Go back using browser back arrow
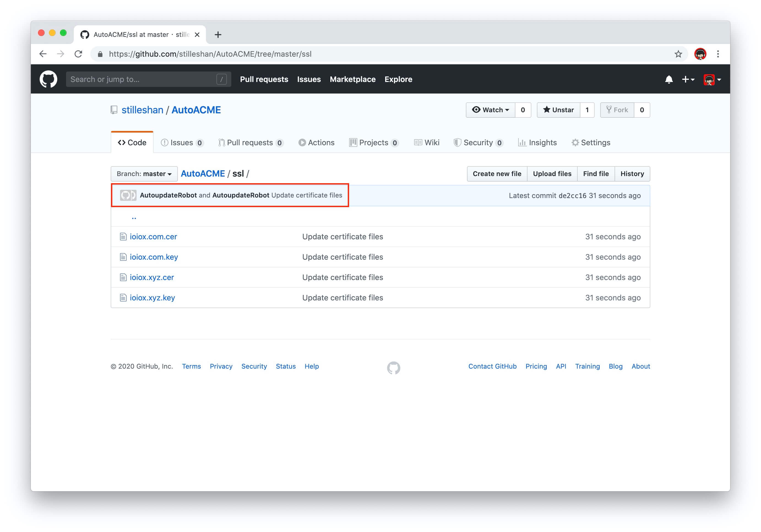This screenshot has width=761, height=532. pyautogui.click(x=43, y=54)
